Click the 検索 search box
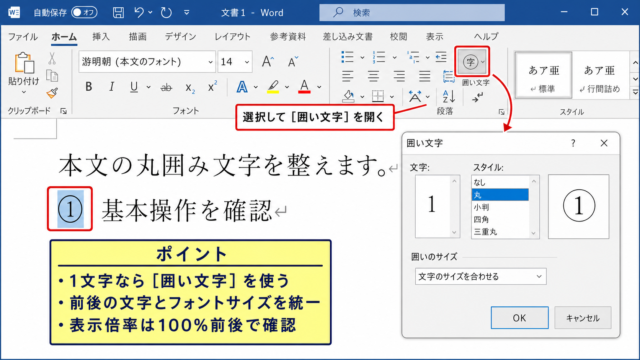Image resolution: width=640 pixels, height=360 pixels. click(x=411, y=13)
